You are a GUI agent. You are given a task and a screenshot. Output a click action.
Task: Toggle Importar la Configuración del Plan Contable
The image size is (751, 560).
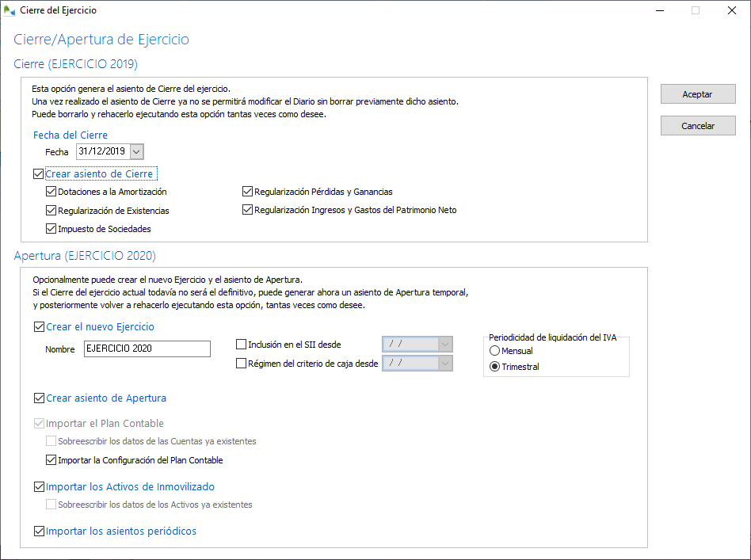coord(51,460)
